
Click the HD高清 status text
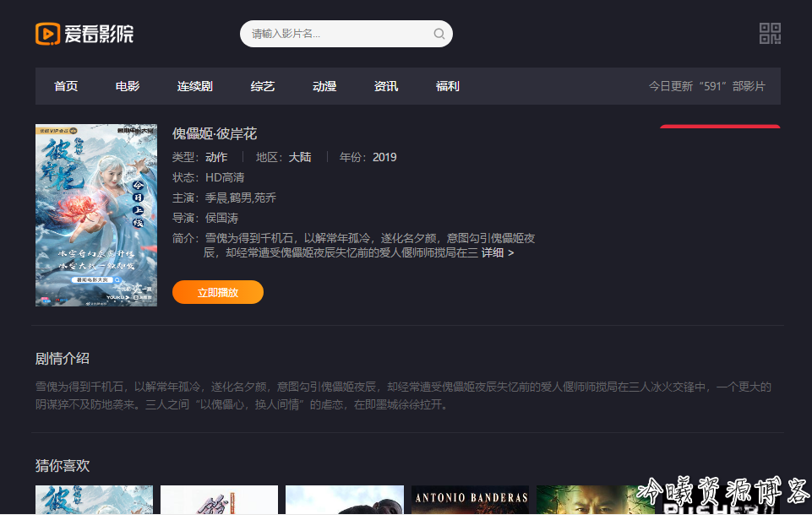tap(225, 177)
